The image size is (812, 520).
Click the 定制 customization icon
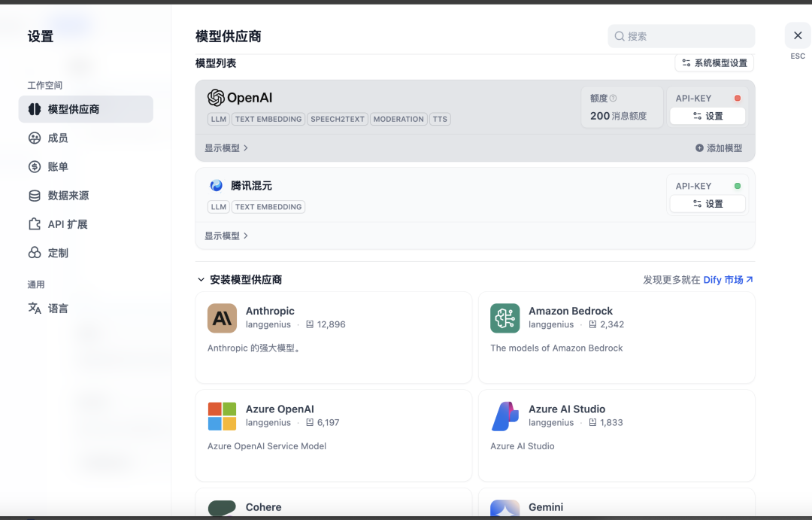(35, 253)
